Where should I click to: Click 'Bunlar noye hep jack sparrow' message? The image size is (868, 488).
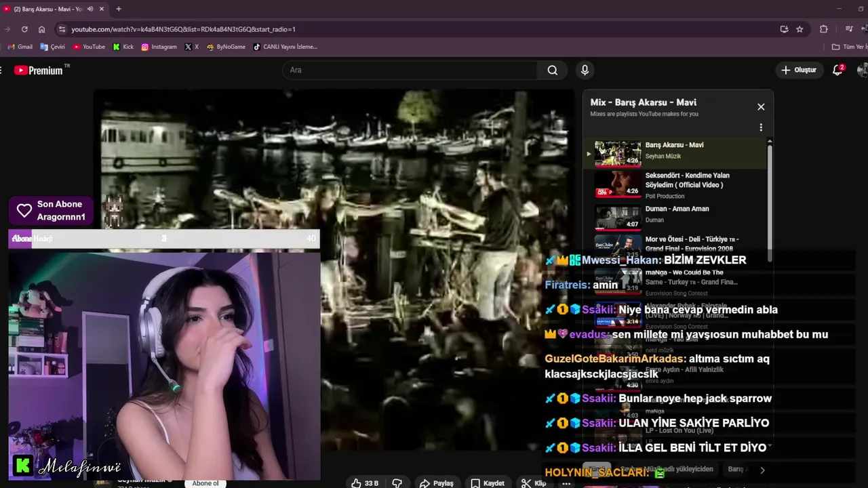pyautogui.click(x=695, y=399)
